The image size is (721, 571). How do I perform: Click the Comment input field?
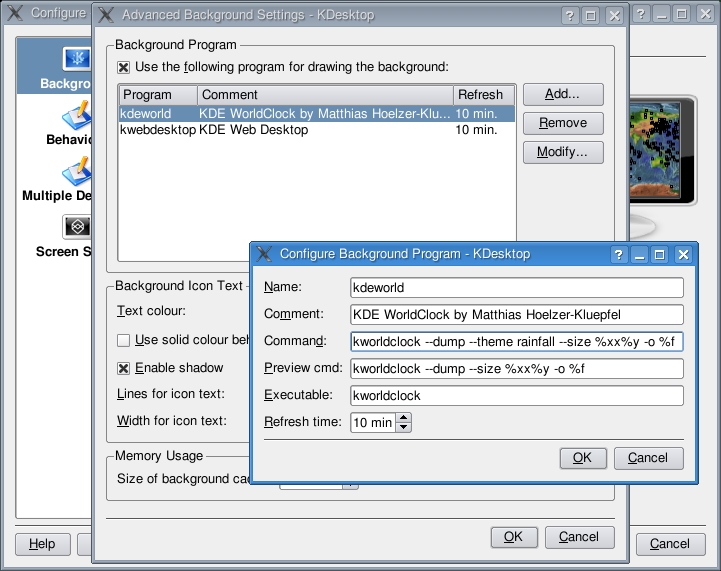coord(516,315)
